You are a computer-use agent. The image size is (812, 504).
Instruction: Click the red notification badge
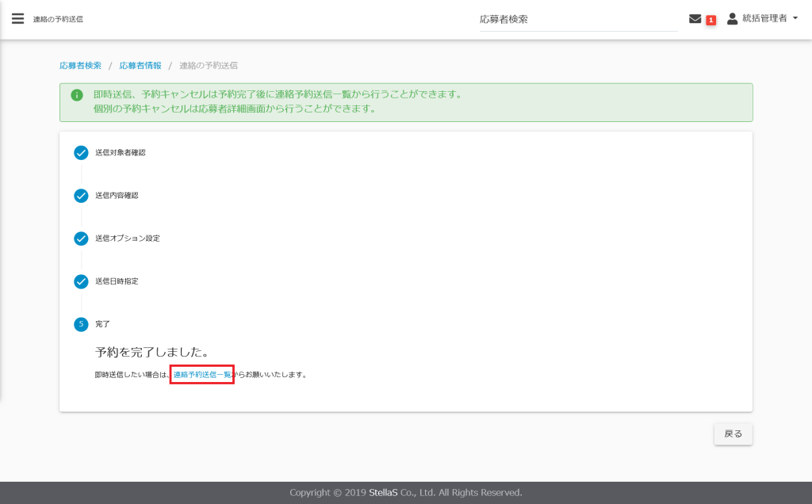click(x=710, y=20)
